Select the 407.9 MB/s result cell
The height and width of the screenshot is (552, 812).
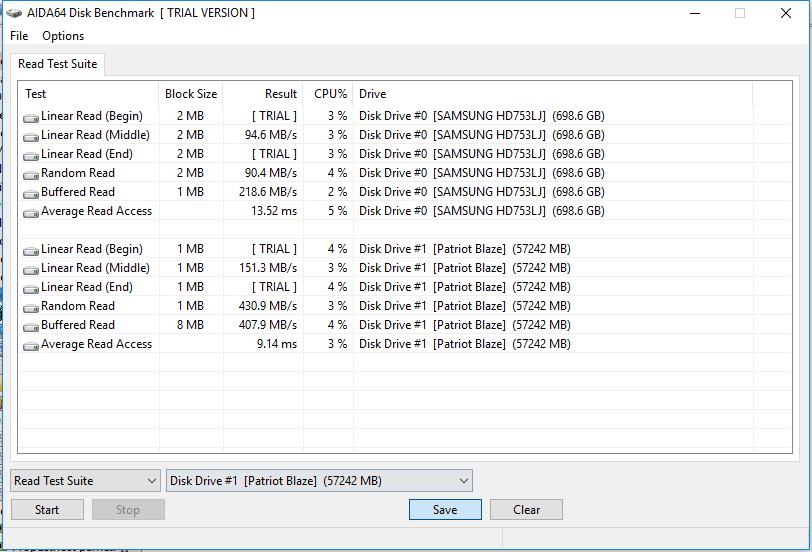click(268, 325)
